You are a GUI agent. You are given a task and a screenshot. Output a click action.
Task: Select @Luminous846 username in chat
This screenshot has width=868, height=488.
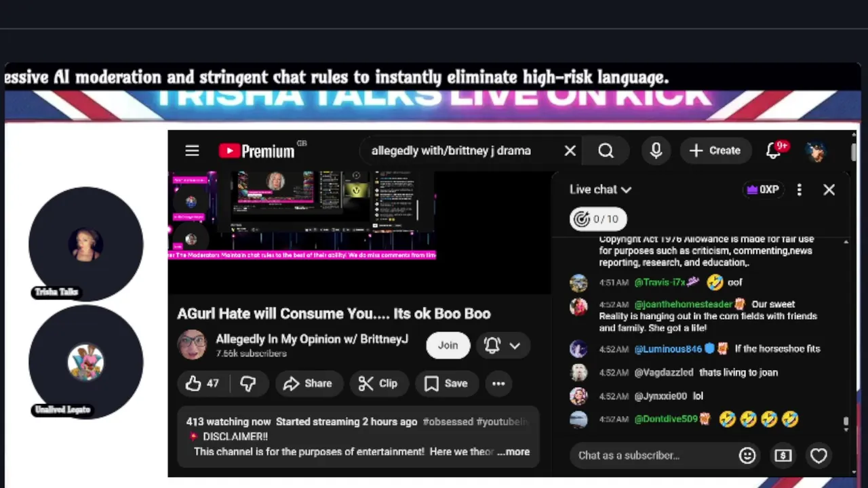click(x=668, y=349)
